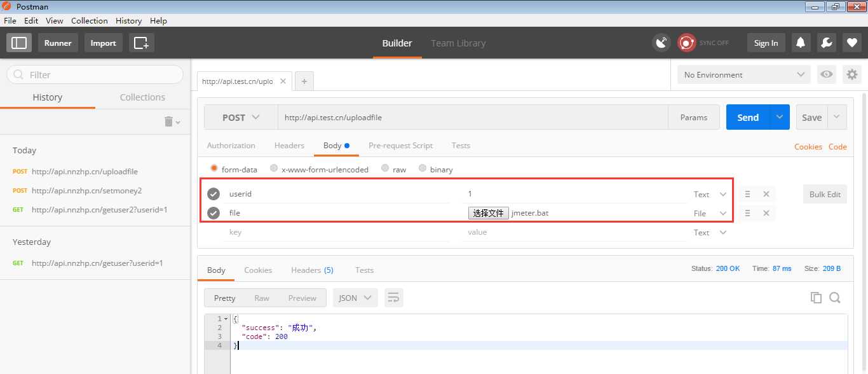
Task: Search response body magnifier icon
Action: [x=835, y=298]
